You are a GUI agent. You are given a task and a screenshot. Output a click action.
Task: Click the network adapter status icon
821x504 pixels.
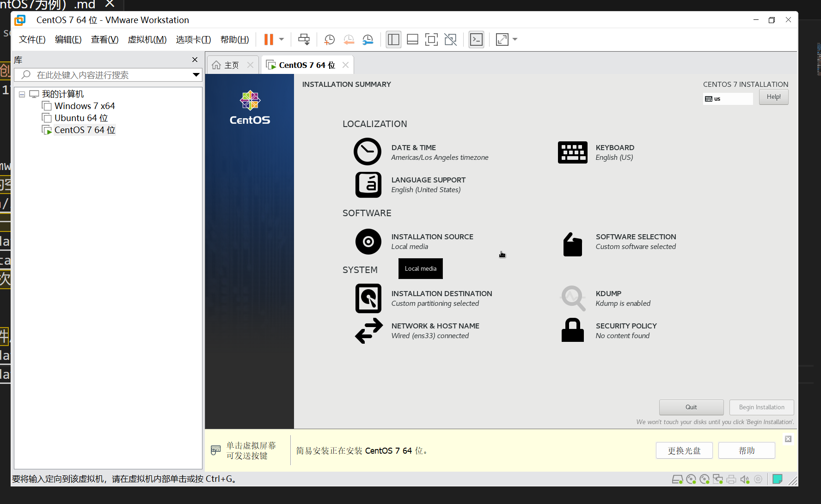[718, 480]
